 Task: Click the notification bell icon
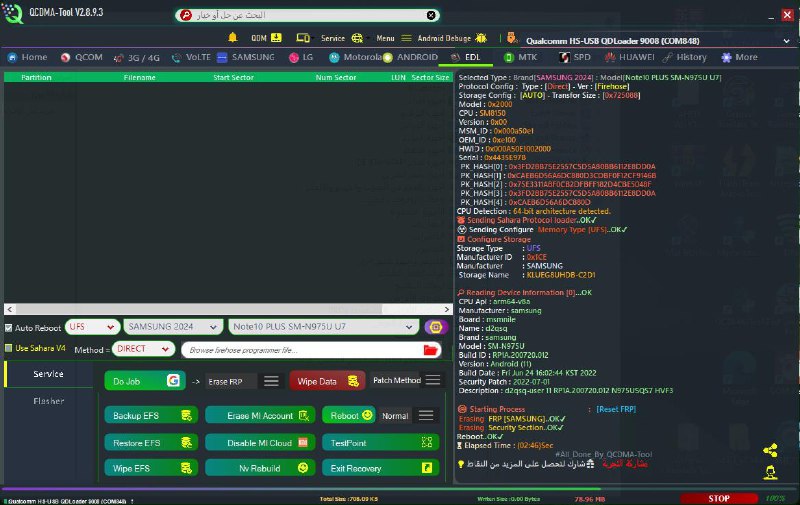point(233,38)
